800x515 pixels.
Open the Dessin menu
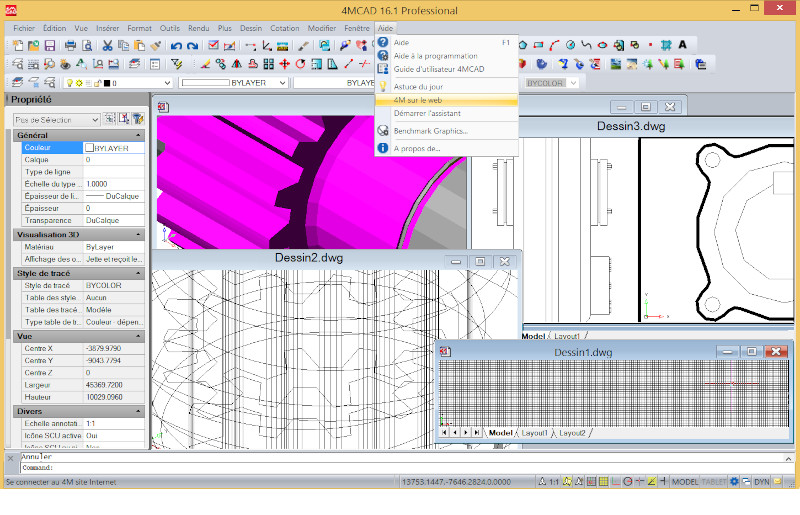251,28
